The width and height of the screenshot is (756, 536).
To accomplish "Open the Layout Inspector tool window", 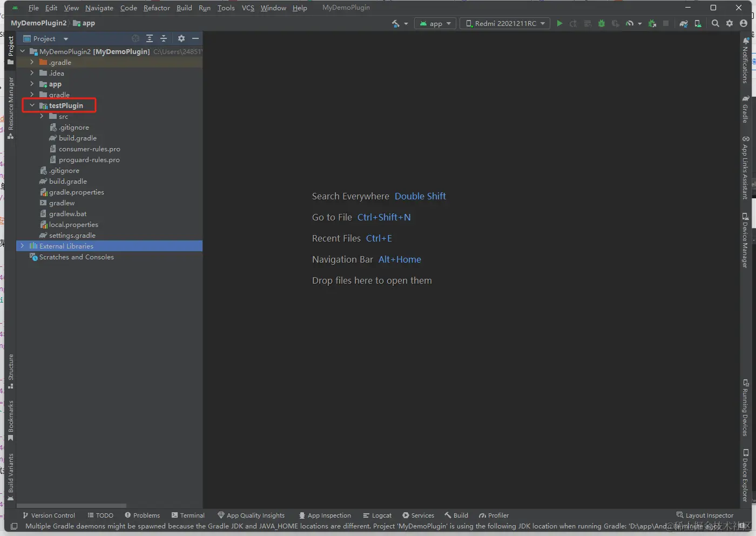I will (705, 515).
